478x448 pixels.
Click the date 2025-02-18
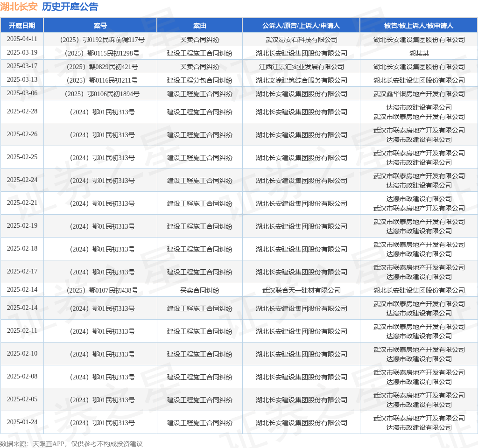coord(22,248)
